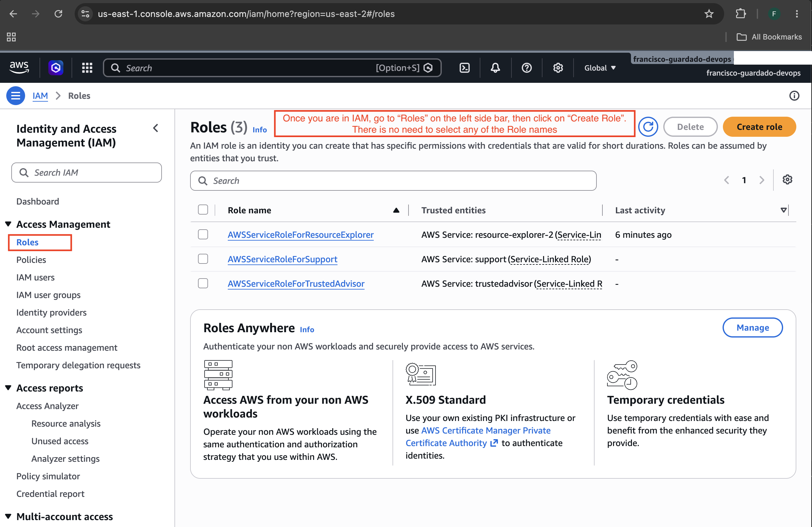The image size is (812, 527).
Task: Open Policies in the sidebar
Action: (x=31, y=259)
